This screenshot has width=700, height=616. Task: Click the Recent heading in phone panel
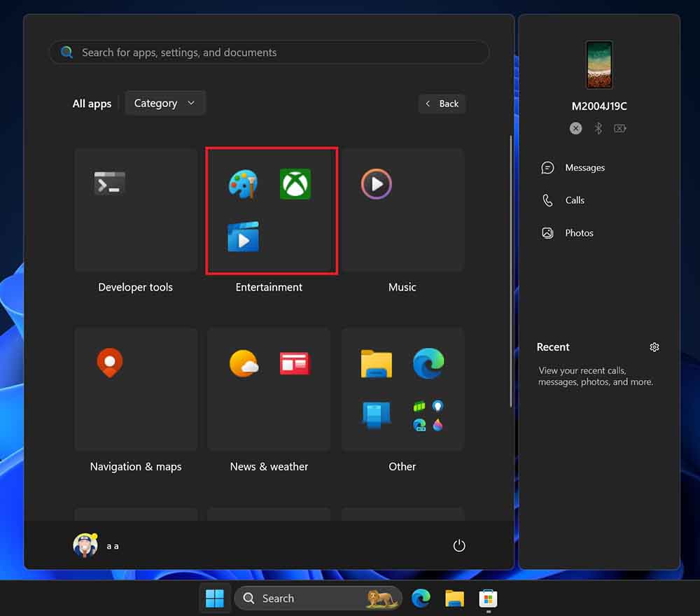click(553, 346)
